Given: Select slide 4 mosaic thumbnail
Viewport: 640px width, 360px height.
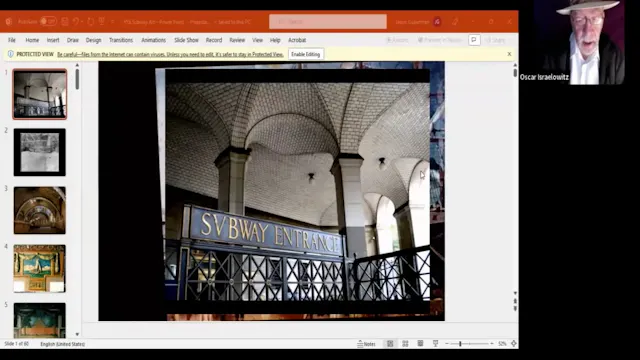Looking at the screenshot, I should pyautogui.click(x=40, y=269).
